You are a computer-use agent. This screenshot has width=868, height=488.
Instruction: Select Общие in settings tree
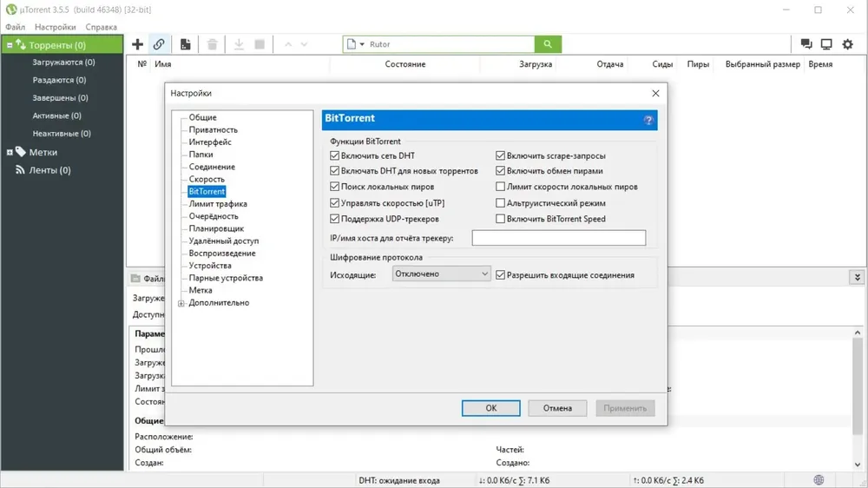202,117
